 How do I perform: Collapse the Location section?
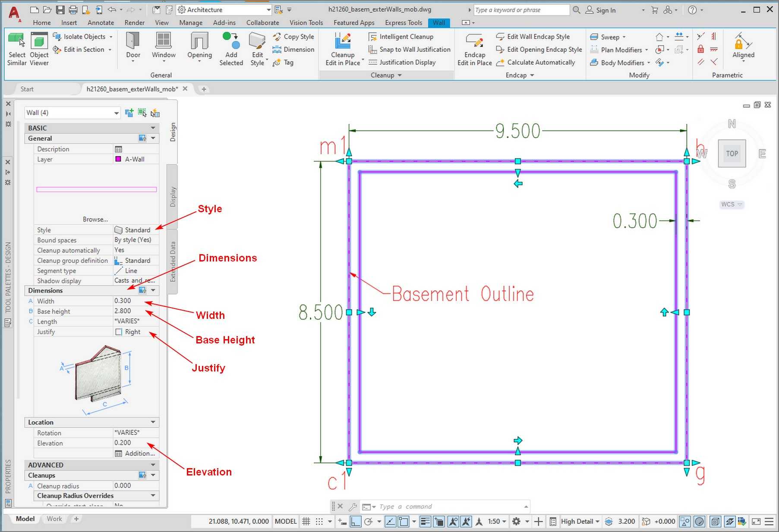coord(153,422)
